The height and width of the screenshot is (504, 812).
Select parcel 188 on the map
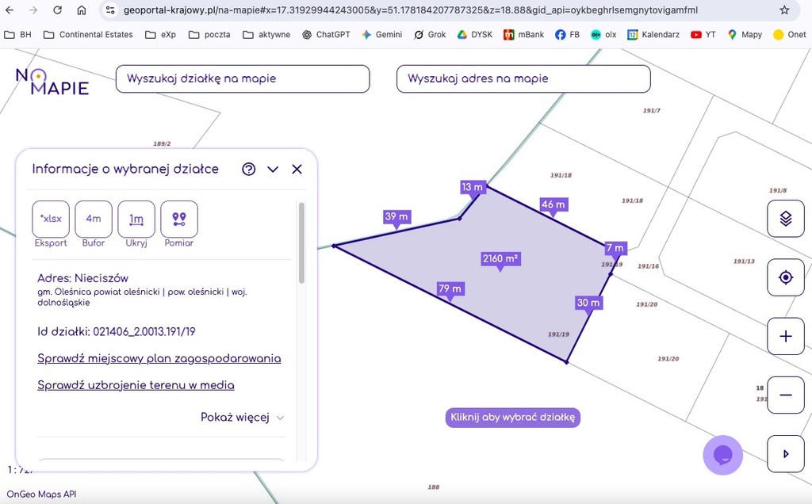click(434, 487)
